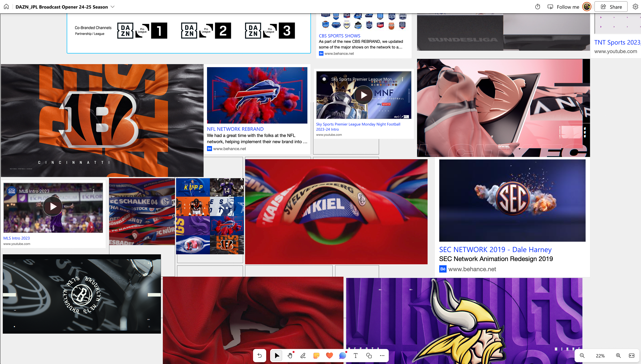641x364 pixels.
Task: Zoom out of the canvas
Action: (582, 355)
